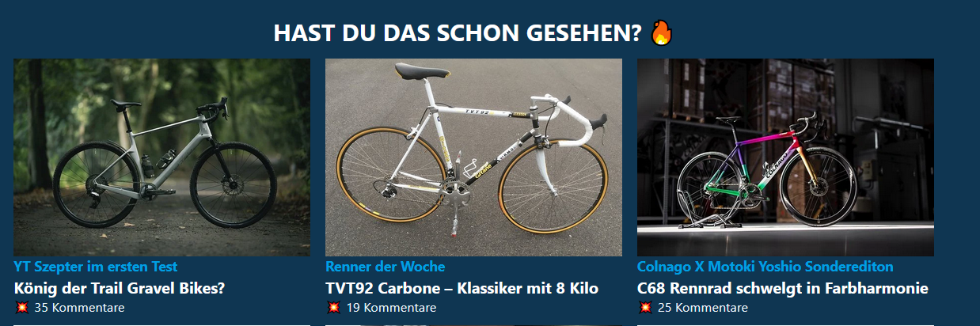This screenshot has height=326, width=980.
Task: Open the white TVT92 road bike photo
Action: pos(473,157)
